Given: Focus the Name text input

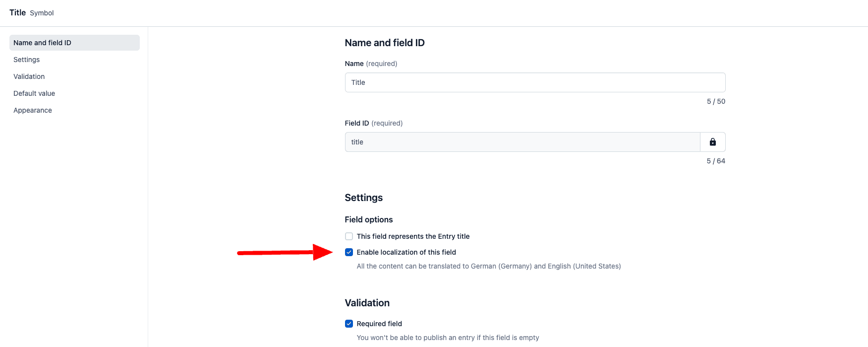Looking at the screenshot, I should (535, 82).
